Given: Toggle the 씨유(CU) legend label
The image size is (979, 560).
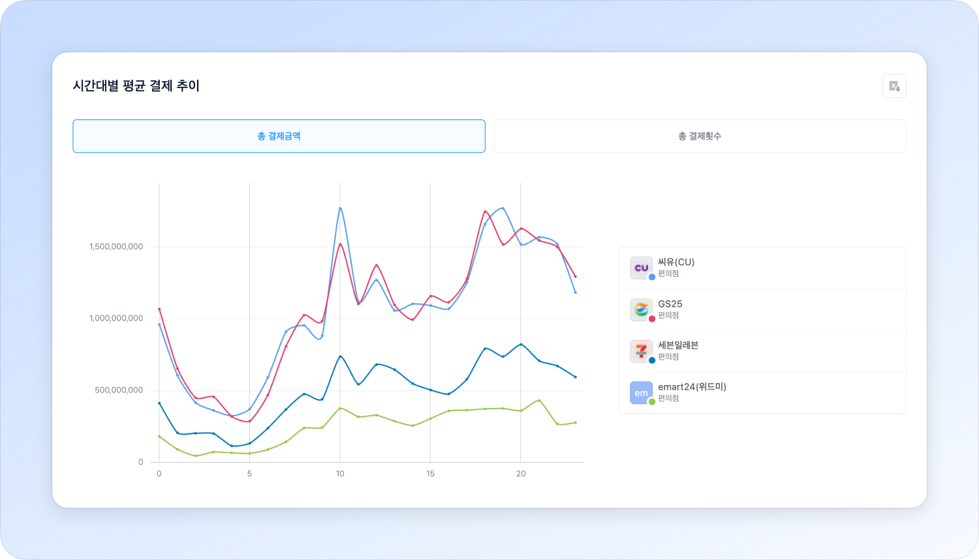Looking at the screenshot, I should pos(676,262).
